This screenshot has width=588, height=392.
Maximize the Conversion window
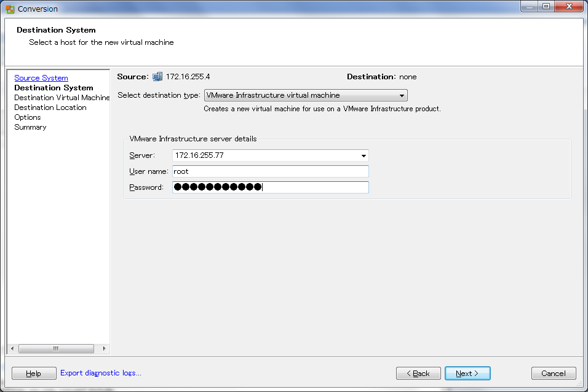pyautogui.click(x=546, y=6)
